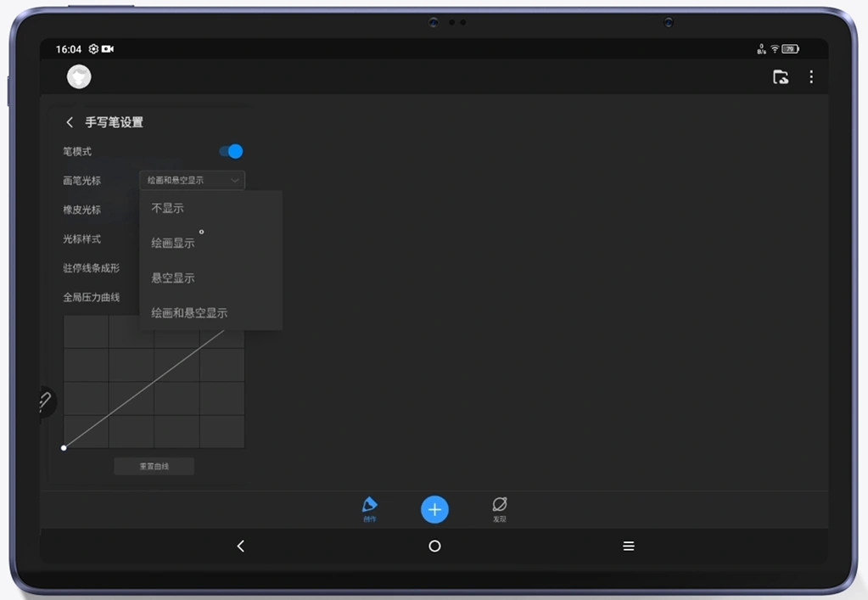The height and width of the screenshot is (600, 868).
Task: Toggle the 笔模式 switch off
Action: click(231, 151)
